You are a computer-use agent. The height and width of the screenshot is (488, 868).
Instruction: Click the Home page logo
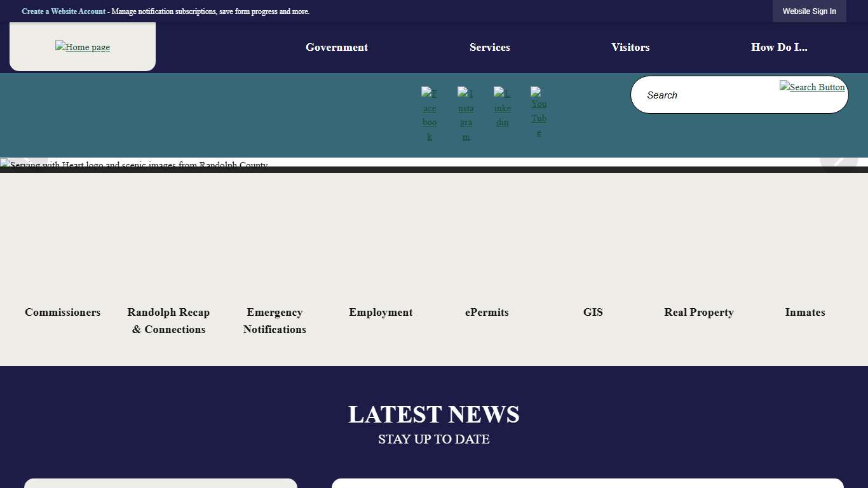pos(82,47)
